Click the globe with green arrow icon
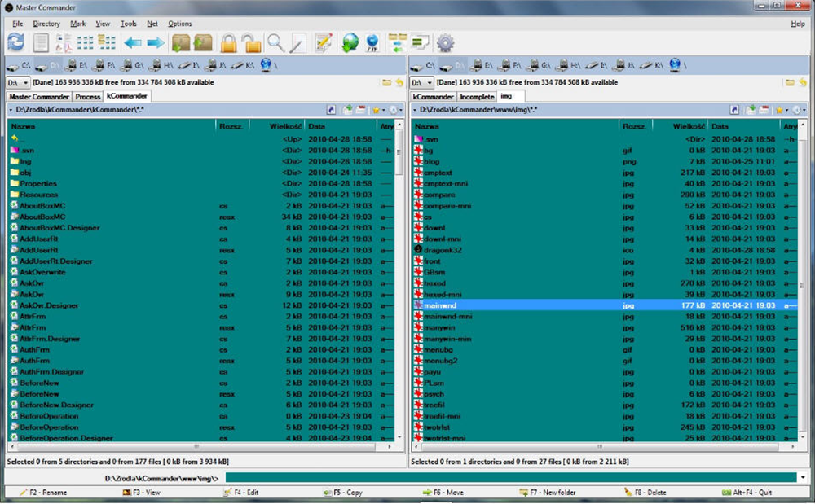Screen dimensions: 815x504 (350, 42)
